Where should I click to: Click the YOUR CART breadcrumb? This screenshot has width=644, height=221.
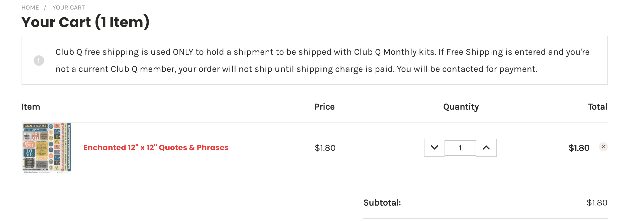69,8
